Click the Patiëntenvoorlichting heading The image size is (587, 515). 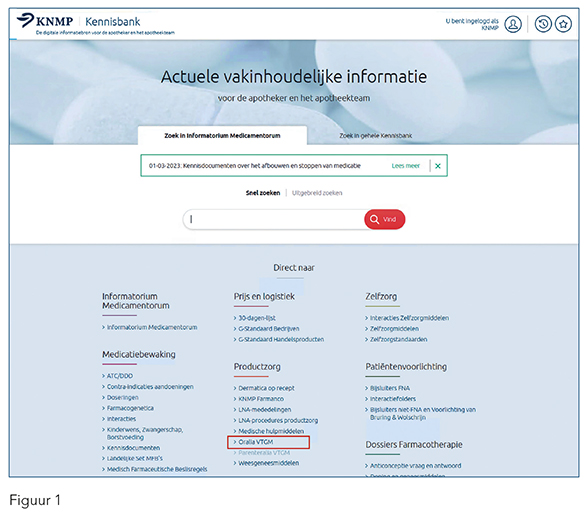tap(406, 367)
